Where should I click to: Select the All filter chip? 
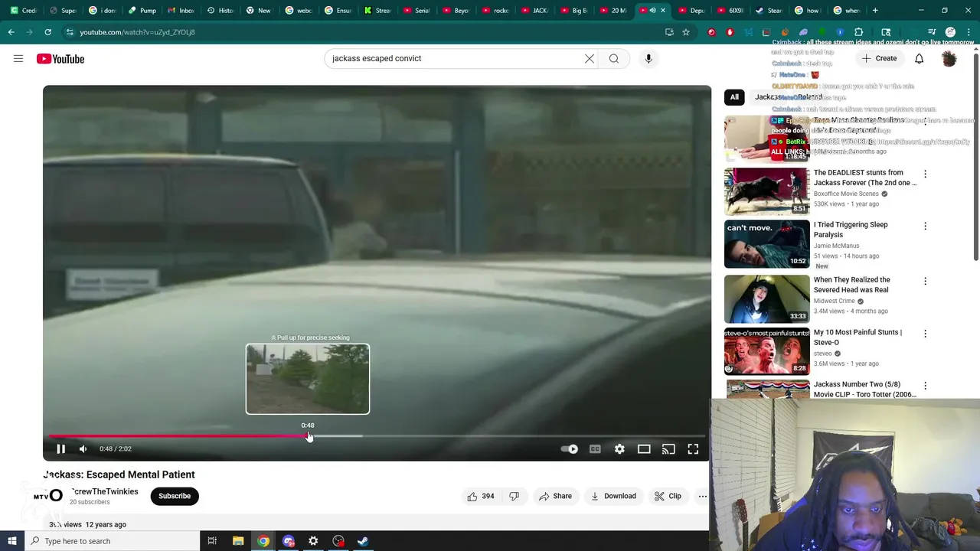(x=734, y=97)
